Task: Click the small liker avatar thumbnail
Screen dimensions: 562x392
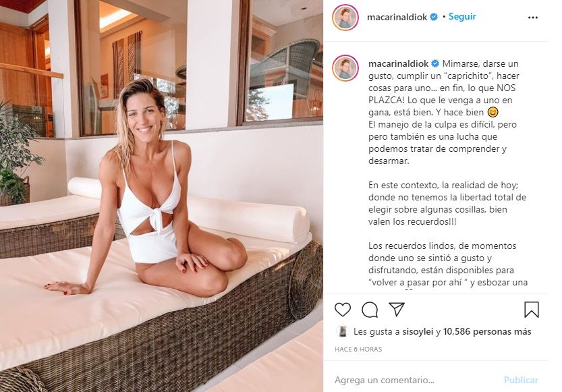Action: tap(343, 331)
